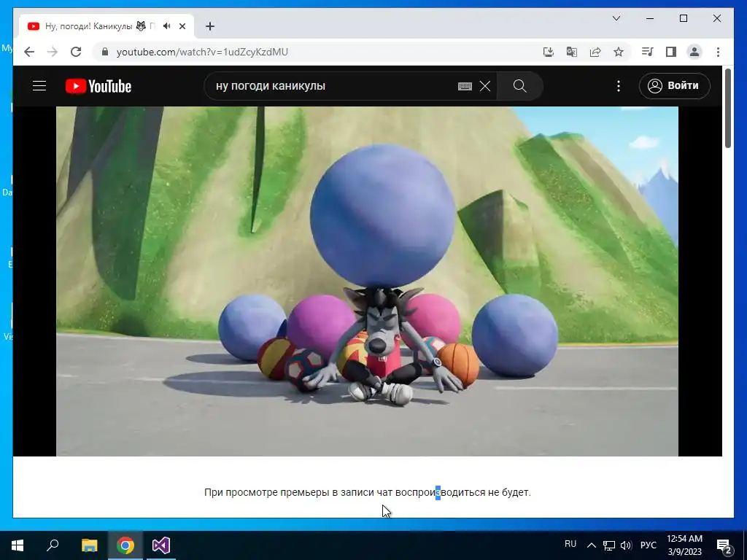Screen dimensions: 747x560
Task: Go forward in browser history
Action: 53,52
